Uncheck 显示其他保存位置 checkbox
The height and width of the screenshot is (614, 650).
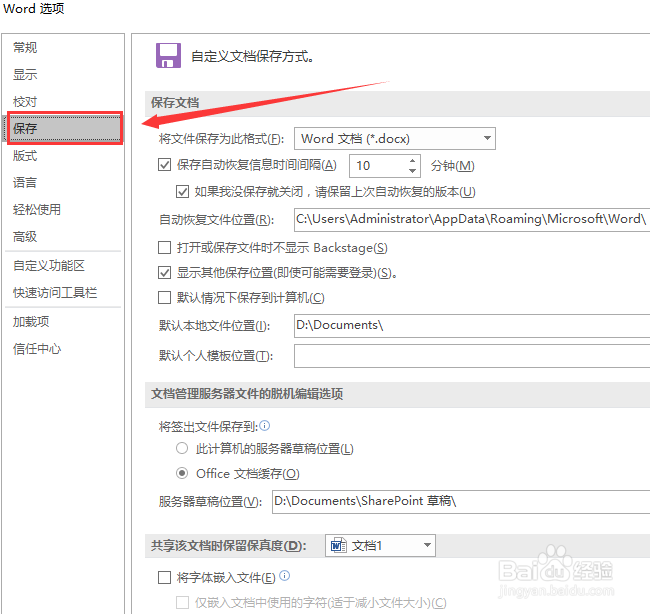coord(165,272)
